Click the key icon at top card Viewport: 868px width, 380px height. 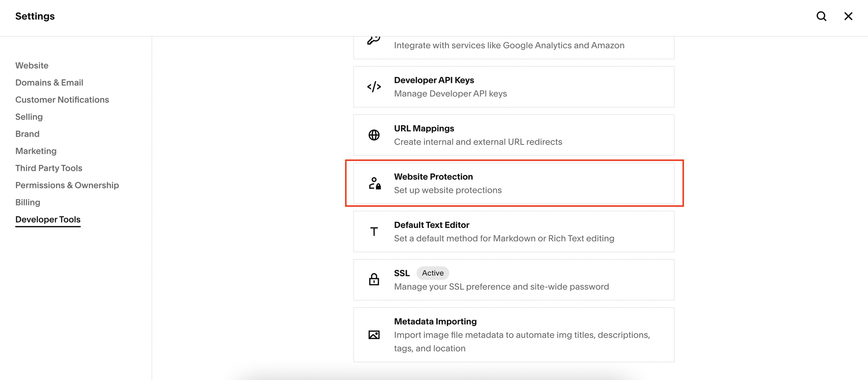(x=374, y=40)
